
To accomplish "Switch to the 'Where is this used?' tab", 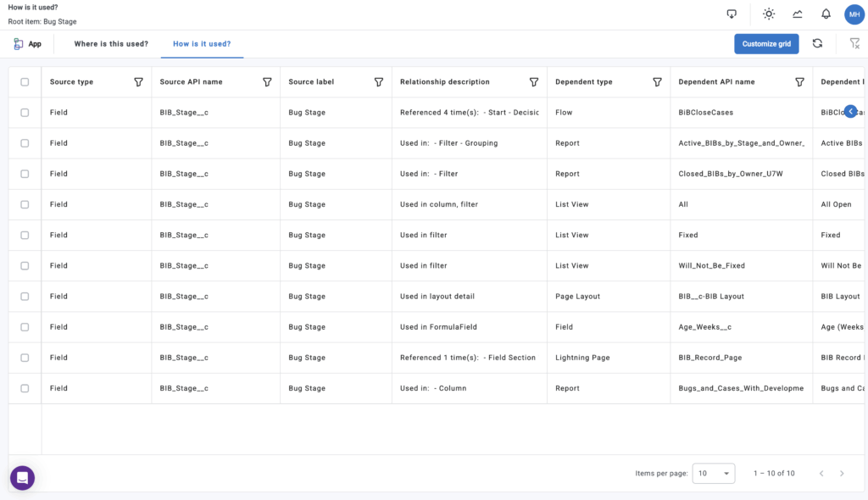I will pos(111,44).
